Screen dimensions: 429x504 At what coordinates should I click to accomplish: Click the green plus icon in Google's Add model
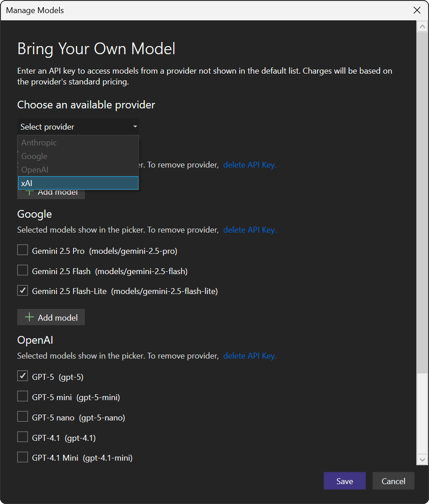pyautogui.click(x=29, y=317)
